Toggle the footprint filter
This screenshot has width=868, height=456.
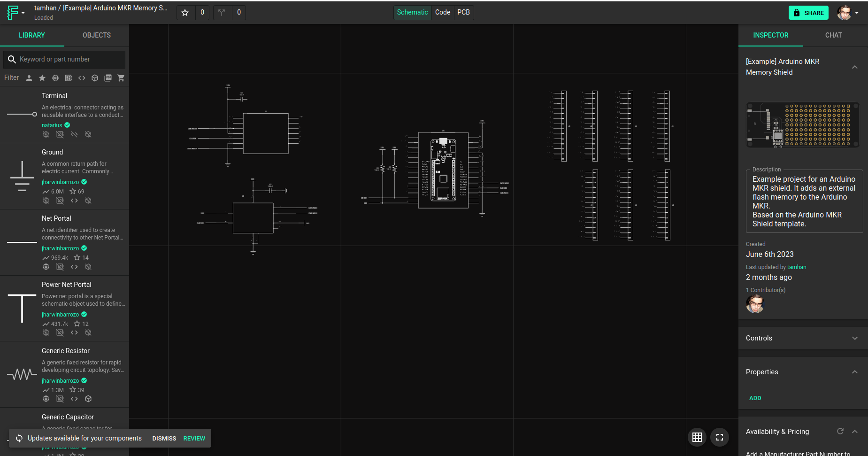pyautogui.click(x=69, y=78)
